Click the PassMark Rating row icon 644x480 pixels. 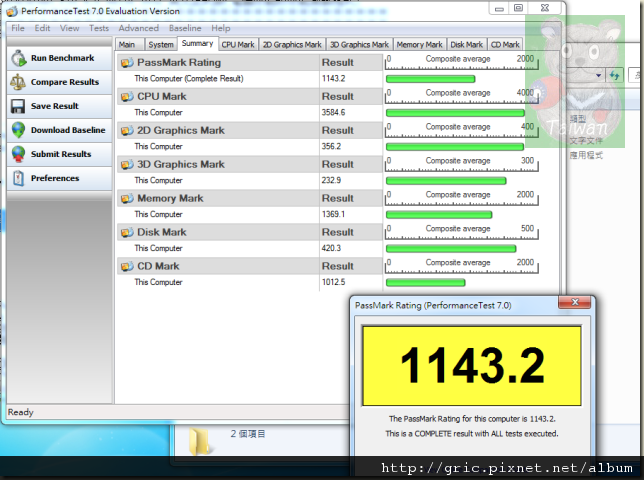[127, 62]
